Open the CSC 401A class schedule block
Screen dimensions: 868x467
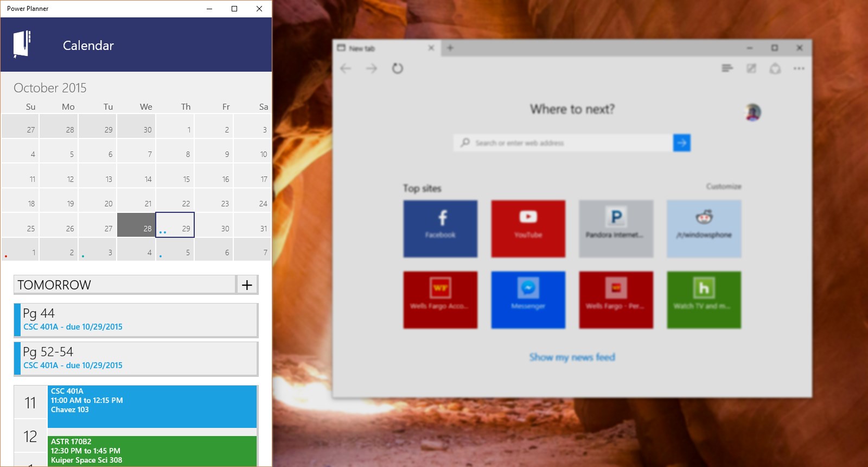[152, 407]
